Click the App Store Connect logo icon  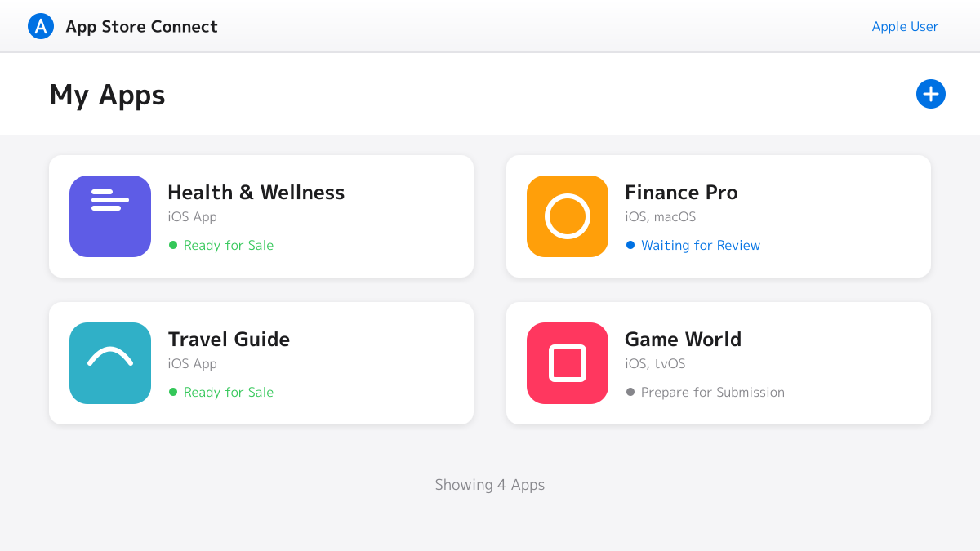[x=41, y=26]
